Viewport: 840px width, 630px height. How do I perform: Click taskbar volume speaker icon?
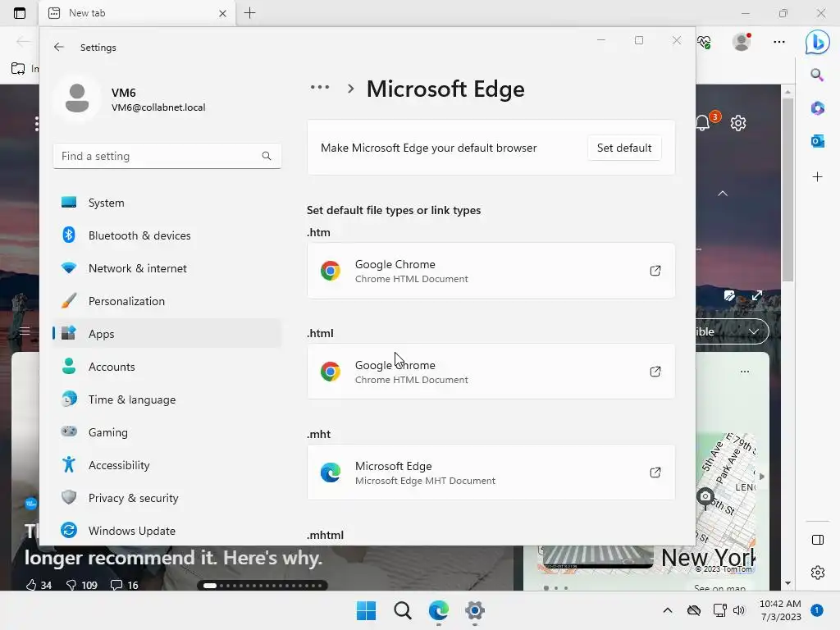(x=739, y=610)
